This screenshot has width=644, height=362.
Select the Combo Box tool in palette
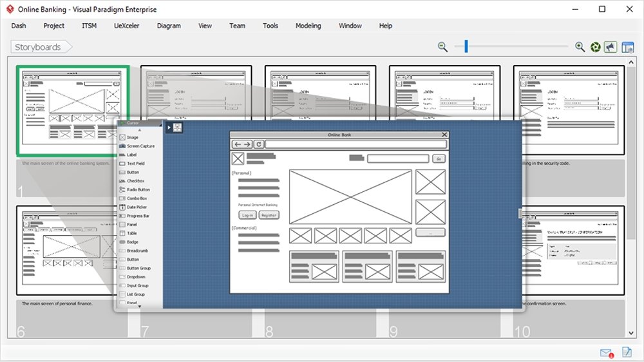133,198
